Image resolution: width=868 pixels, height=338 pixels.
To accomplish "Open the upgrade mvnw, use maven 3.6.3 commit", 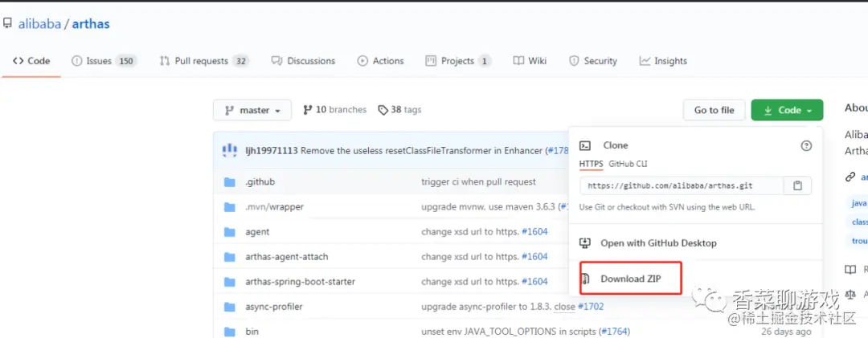I will (x=490, y=206).
